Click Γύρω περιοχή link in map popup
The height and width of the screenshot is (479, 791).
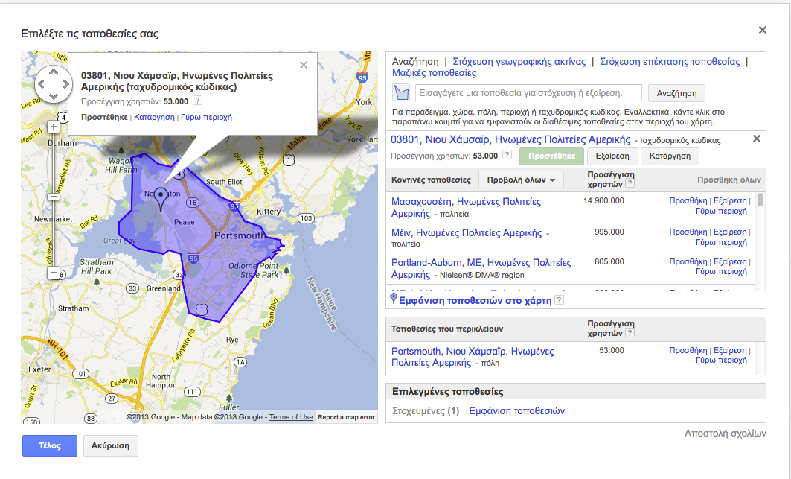(x=206, y=117)
